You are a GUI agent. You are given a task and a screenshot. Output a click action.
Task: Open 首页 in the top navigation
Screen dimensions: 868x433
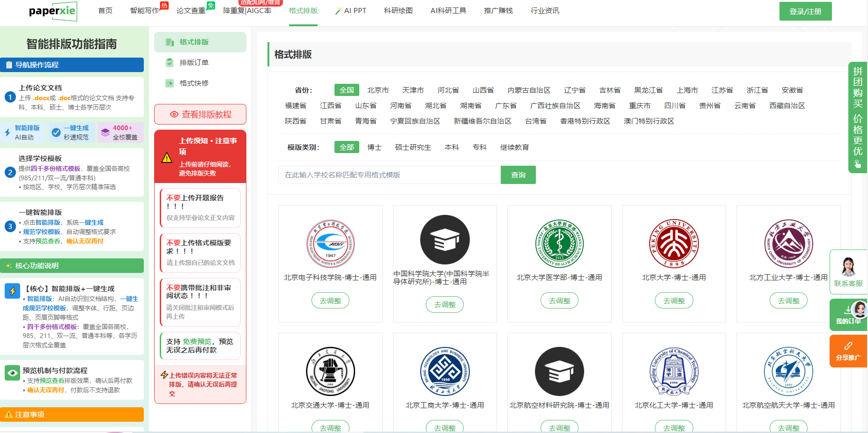(105, 11)
